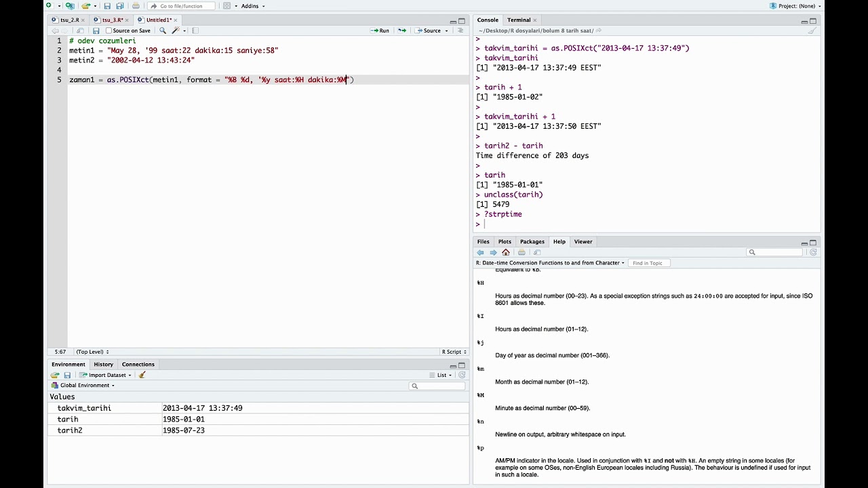Click the Help show in new window icon

537,253
